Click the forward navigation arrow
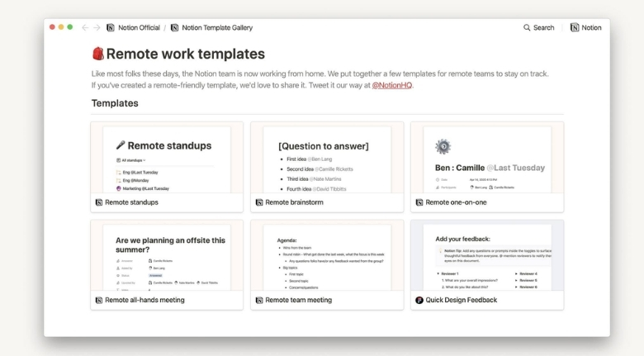 97,27
